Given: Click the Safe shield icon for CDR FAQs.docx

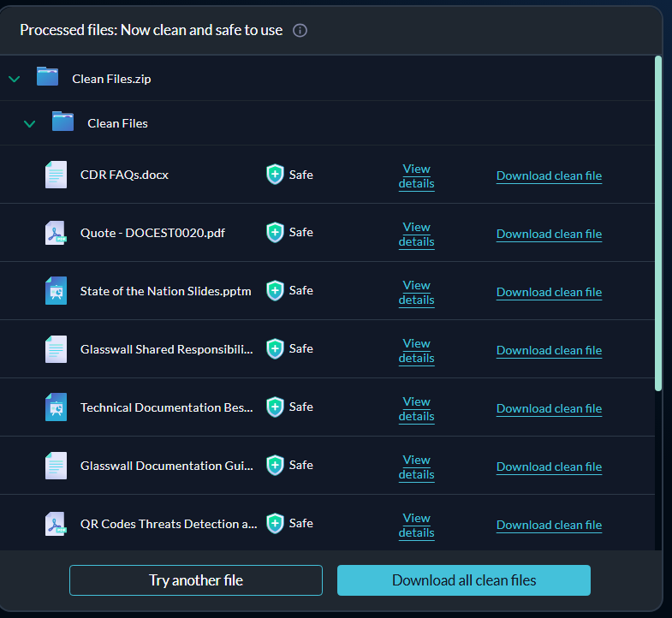Looking at the screenshot, I should (x=275, y=175).
